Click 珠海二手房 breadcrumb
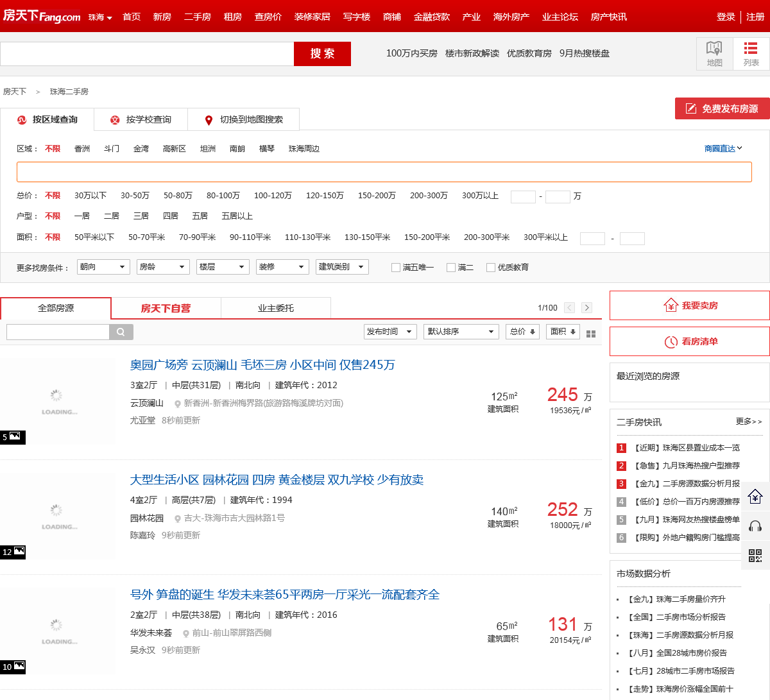The height and width of the screenshot is (700, 770). pos(69,92)
